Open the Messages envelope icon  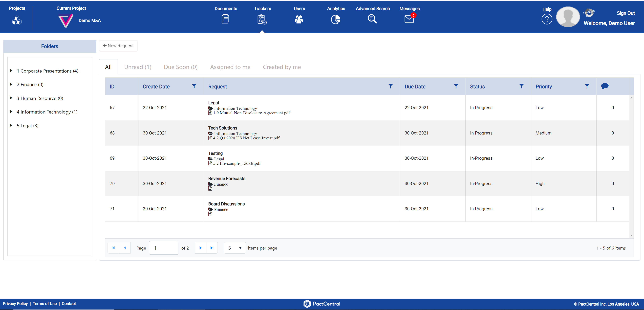click(409, 19)
